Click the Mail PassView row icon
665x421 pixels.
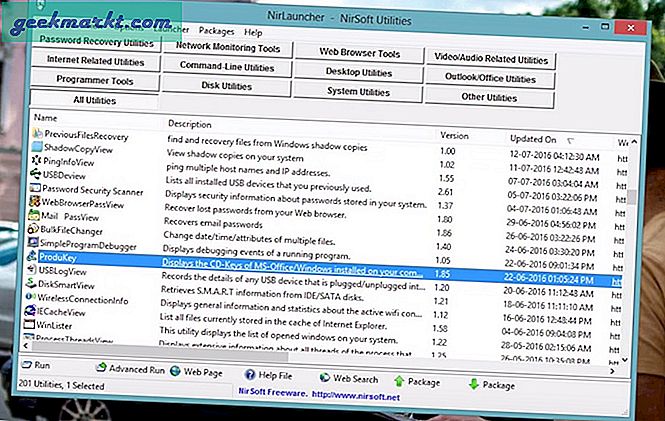click(34, 215)
